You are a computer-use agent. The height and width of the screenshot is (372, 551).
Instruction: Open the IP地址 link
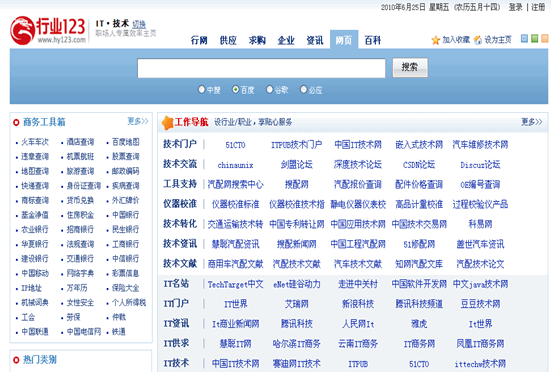pyautogui.click(x=31, y=288)
